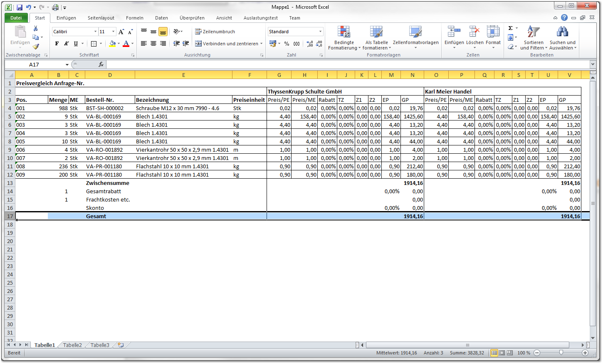Open Suchen und Auswählen binoculars menu

pos(563,38)
